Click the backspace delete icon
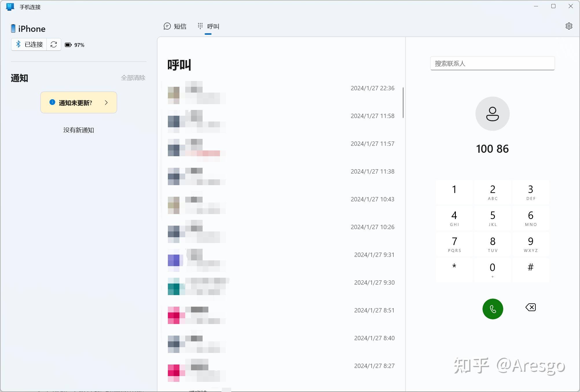Screen dimensions: 580x392 click(x=531, y=307)
